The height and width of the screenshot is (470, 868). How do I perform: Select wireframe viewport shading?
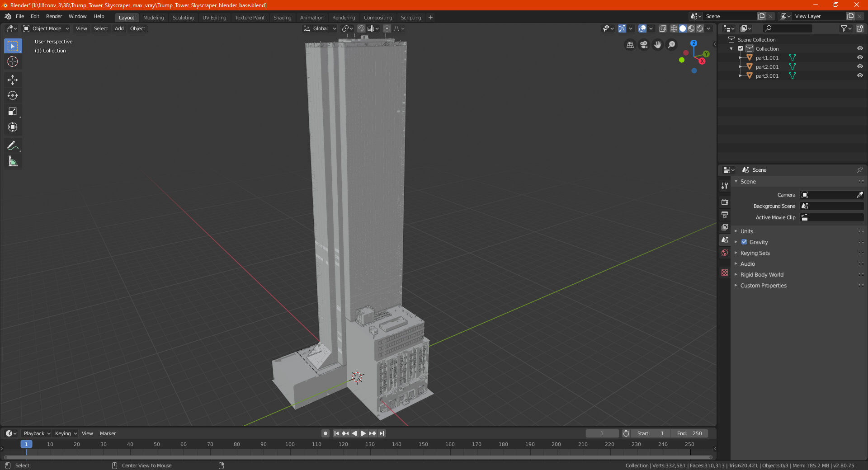click(674, 28)
